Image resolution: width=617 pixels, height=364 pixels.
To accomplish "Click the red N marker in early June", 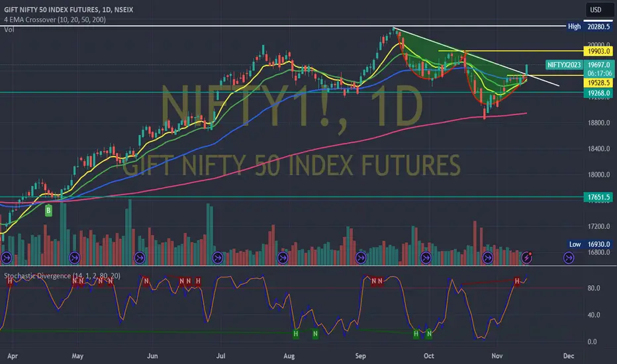I will tap(146, 281).
